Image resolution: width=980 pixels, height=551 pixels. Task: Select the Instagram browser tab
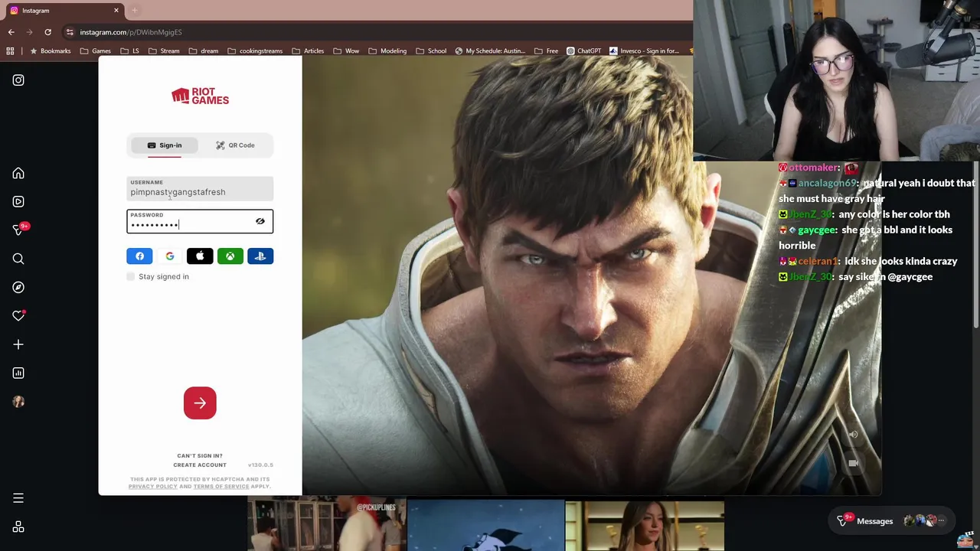pos(64,11)
